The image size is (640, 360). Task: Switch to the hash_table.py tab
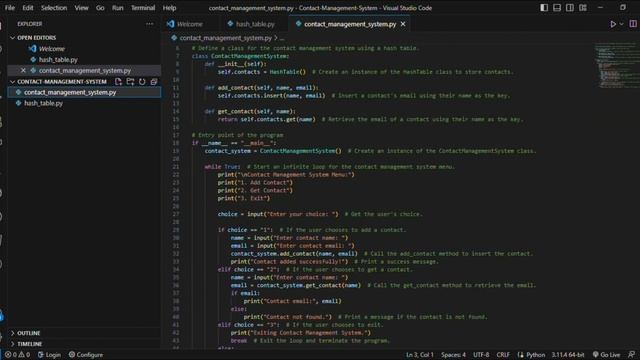[x=255, y=24]
